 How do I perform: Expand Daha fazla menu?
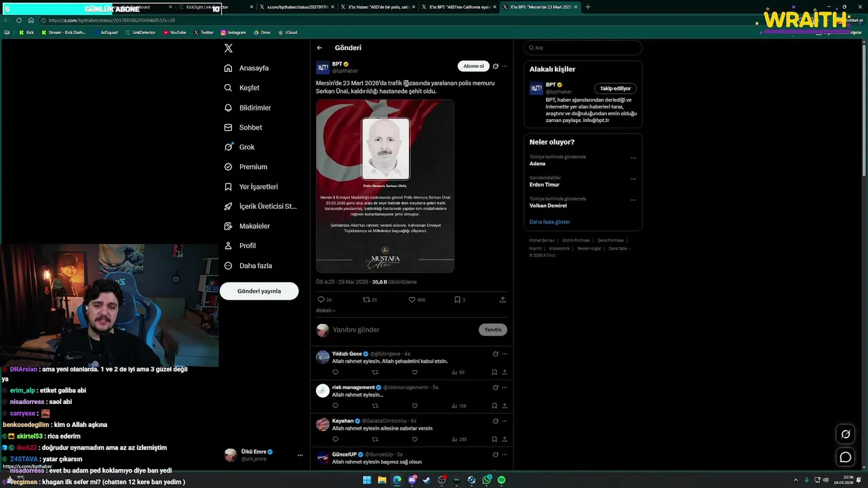click(x=248, y=266)
